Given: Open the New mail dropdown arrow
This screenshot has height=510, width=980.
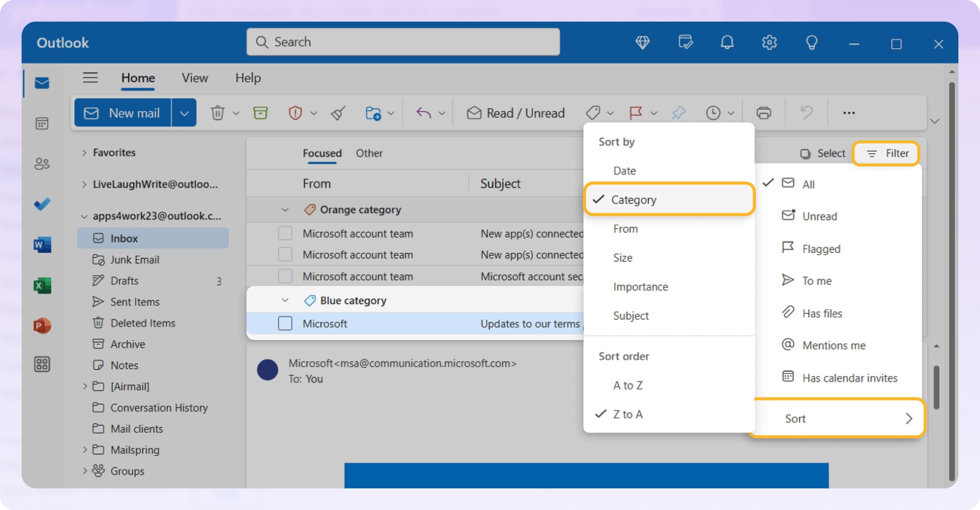Looking at the screenshot, I should [x=184, y=113].
